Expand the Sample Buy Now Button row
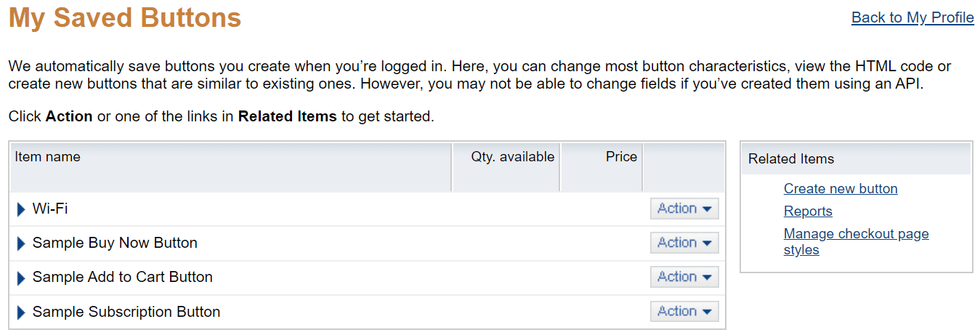Viewport: 980px width, 335px height. (x=21, y=244)
